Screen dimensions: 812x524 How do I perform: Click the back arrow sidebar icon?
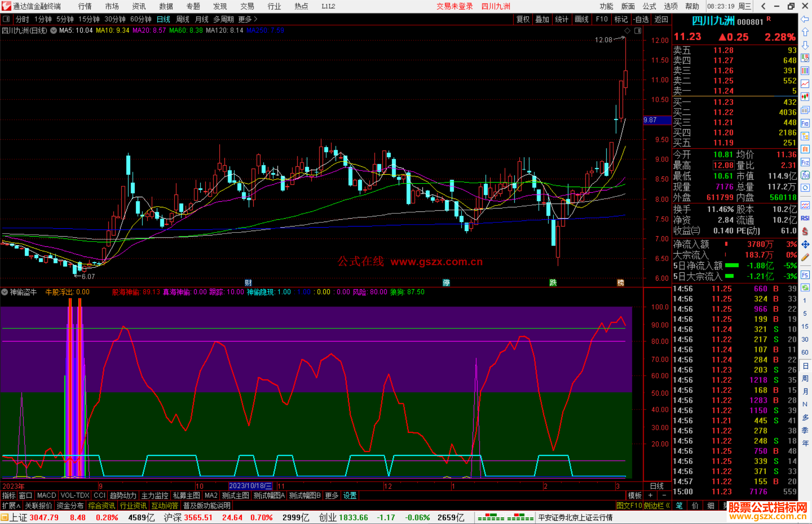tap(805, 19)
